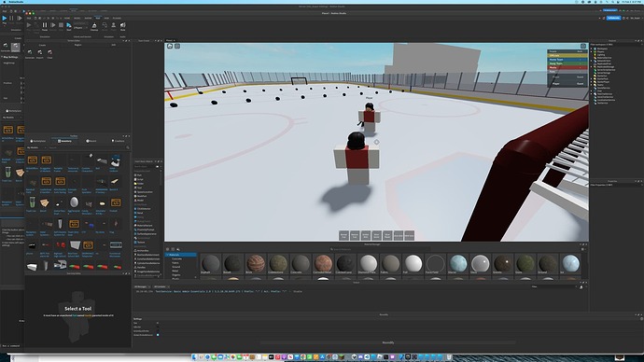Click the Start clients and servers icon
The height and width of the screenshot is (362, 644).
click(x=69, y=25)
